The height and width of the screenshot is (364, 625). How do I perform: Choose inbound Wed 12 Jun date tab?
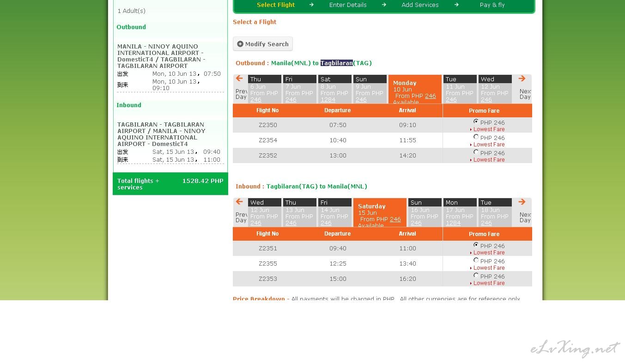pyautogui.click(x=265, y=212)
